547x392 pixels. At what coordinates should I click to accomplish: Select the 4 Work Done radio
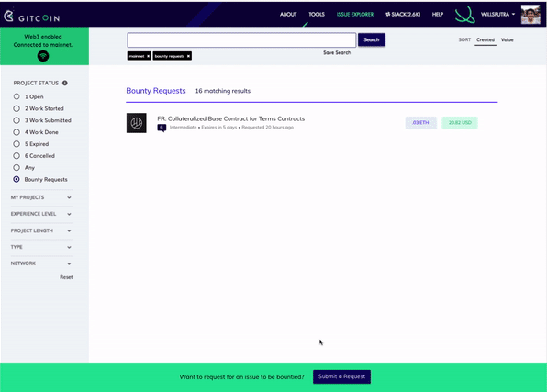point(17,132)
